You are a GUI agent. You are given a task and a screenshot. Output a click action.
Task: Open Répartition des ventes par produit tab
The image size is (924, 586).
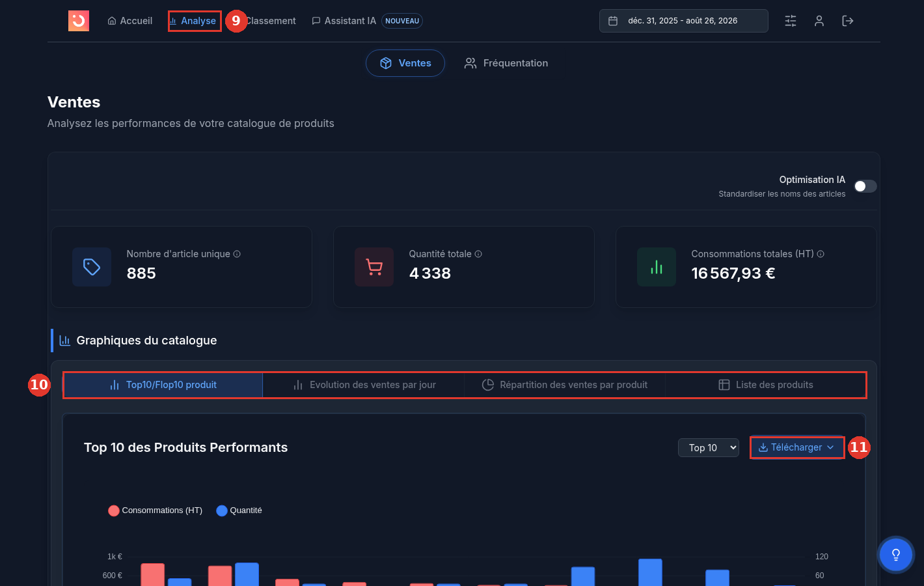[564, 385]
